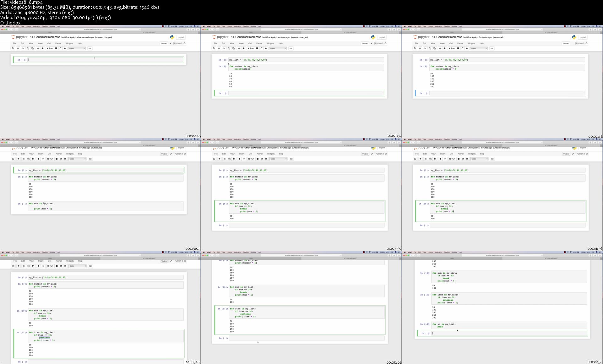Image resolution: width=603 pixels, height=364 pixels.
Task: Open the Code cell-type dropdown in the 00:05:22 frame
Action: (78, 266)
